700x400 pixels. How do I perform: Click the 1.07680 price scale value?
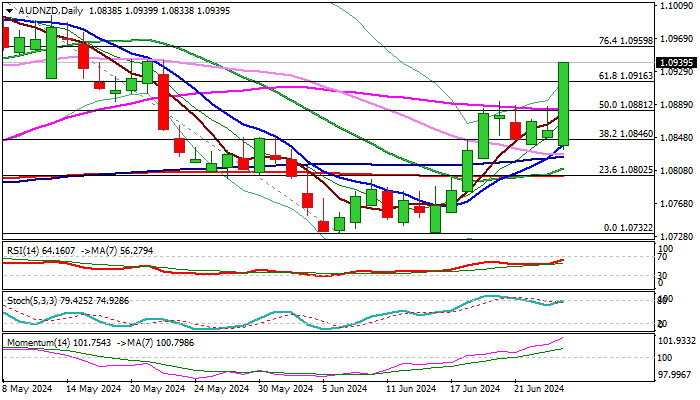(x=676, y=204)
